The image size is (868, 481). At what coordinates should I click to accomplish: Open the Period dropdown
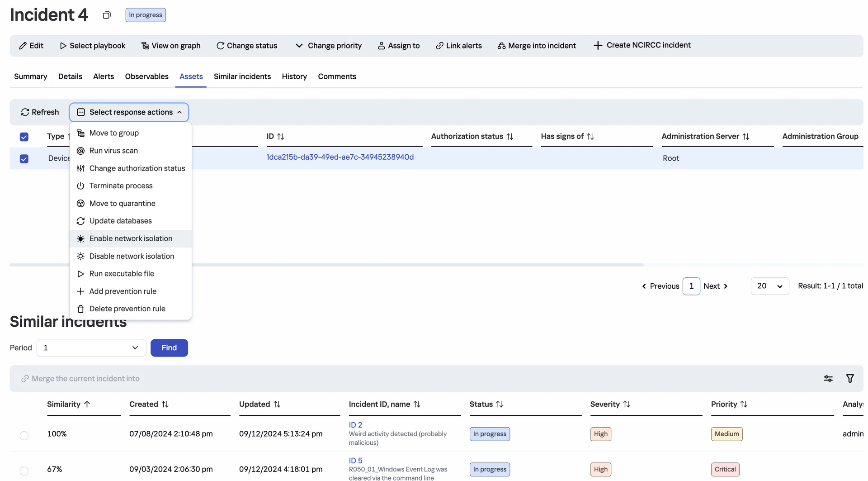(91, 348)
